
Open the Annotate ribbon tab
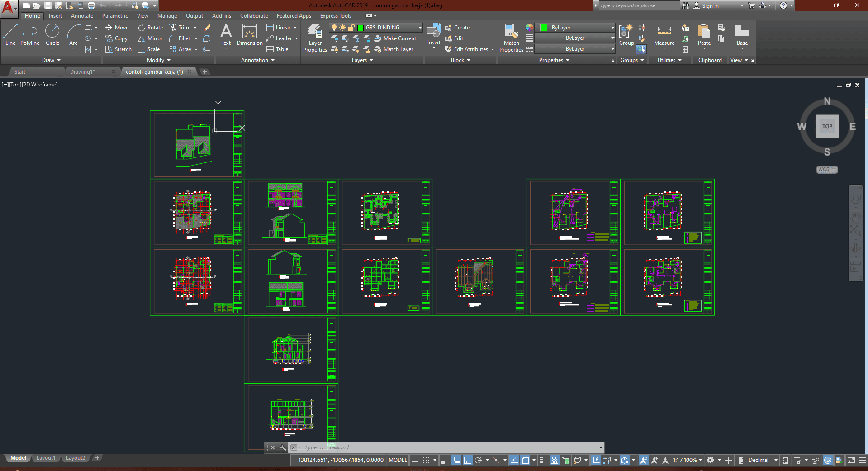tap(82, 16)
